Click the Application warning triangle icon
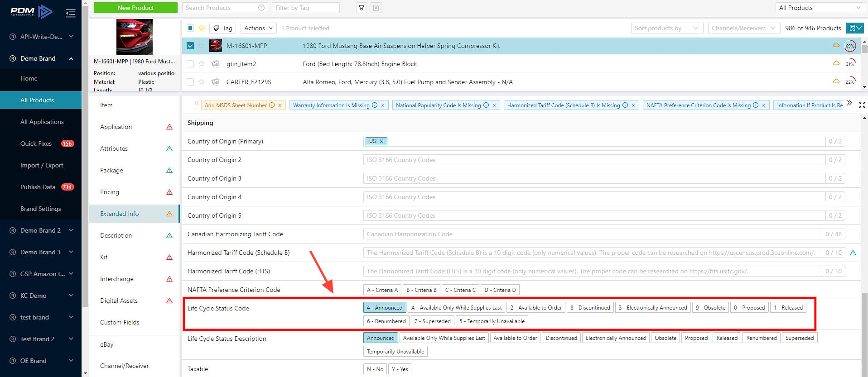 169,127
